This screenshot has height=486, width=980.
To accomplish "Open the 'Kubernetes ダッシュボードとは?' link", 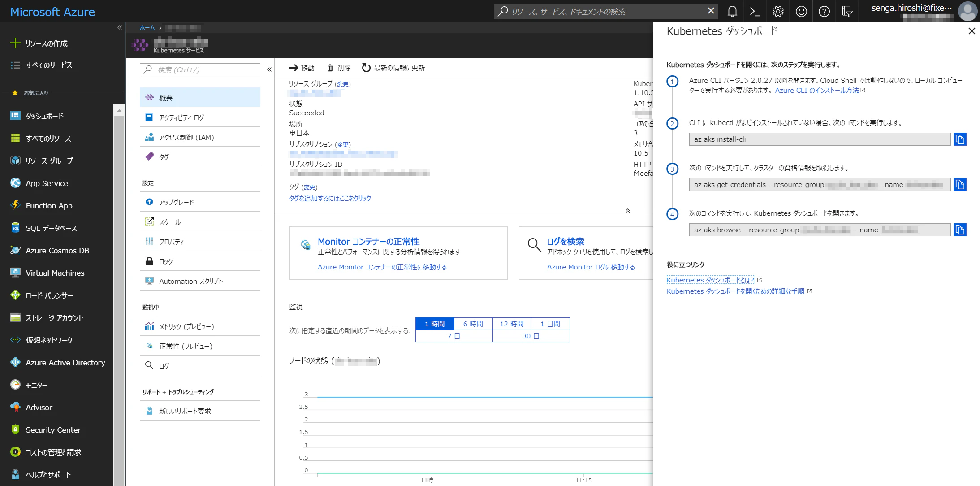I will (710, 280).
